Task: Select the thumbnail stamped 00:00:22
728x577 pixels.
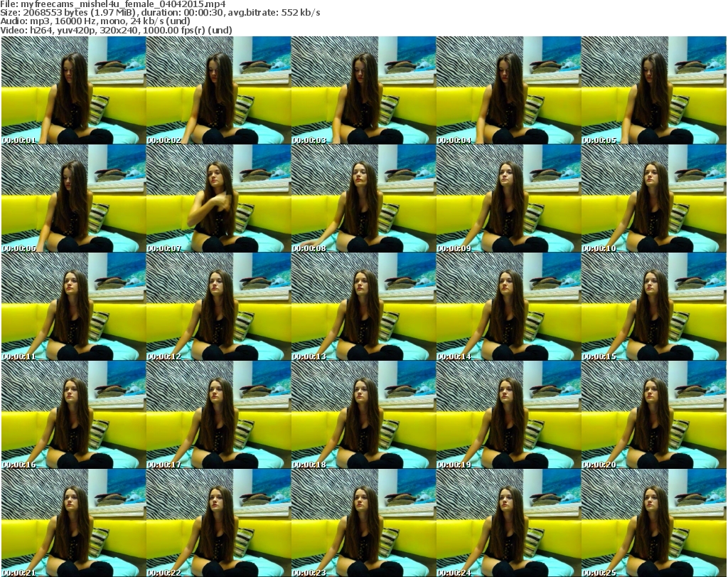Action: coord(219,523)
